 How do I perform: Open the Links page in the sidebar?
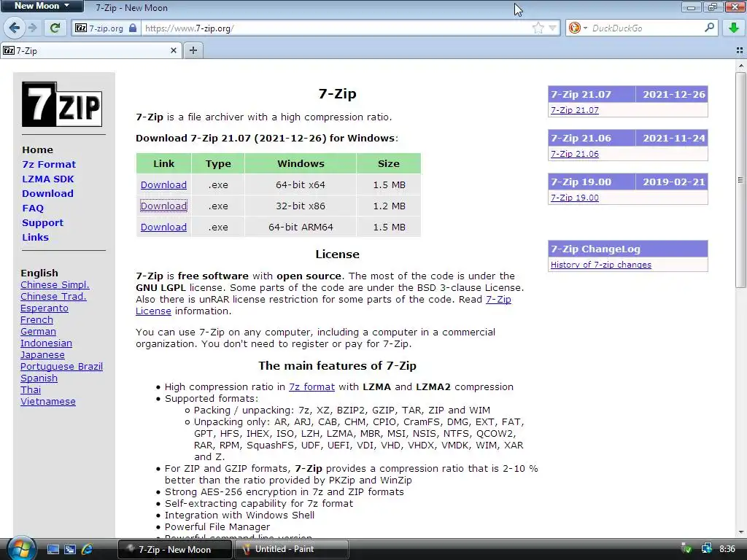35,237
